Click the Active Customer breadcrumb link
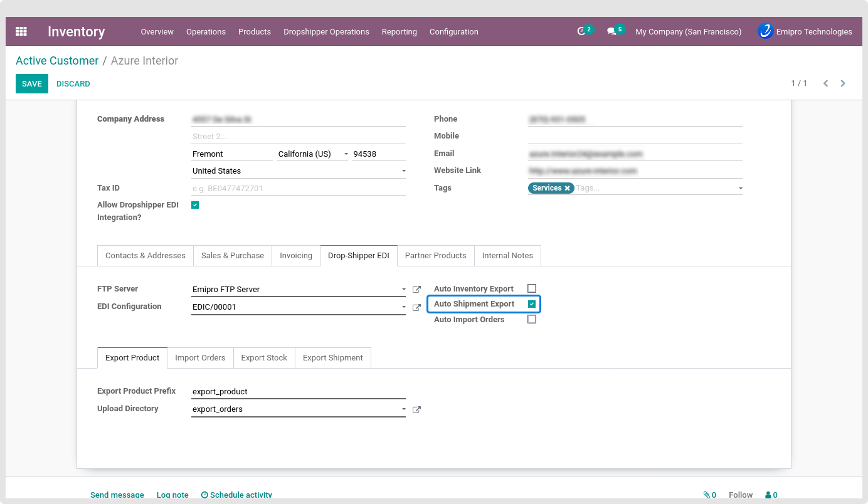This screenshot has width=868, height=504. (57, 61)
